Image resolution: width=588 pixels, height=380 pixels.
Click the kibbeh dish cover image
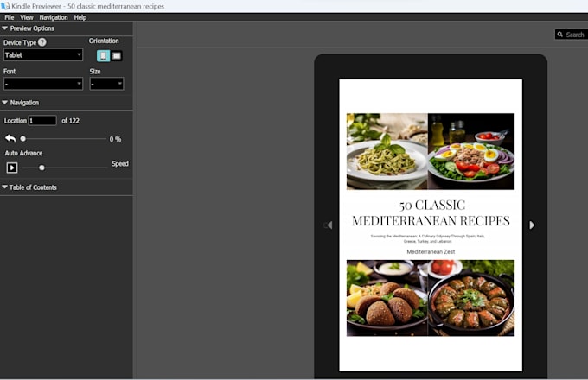click(387, 298)
